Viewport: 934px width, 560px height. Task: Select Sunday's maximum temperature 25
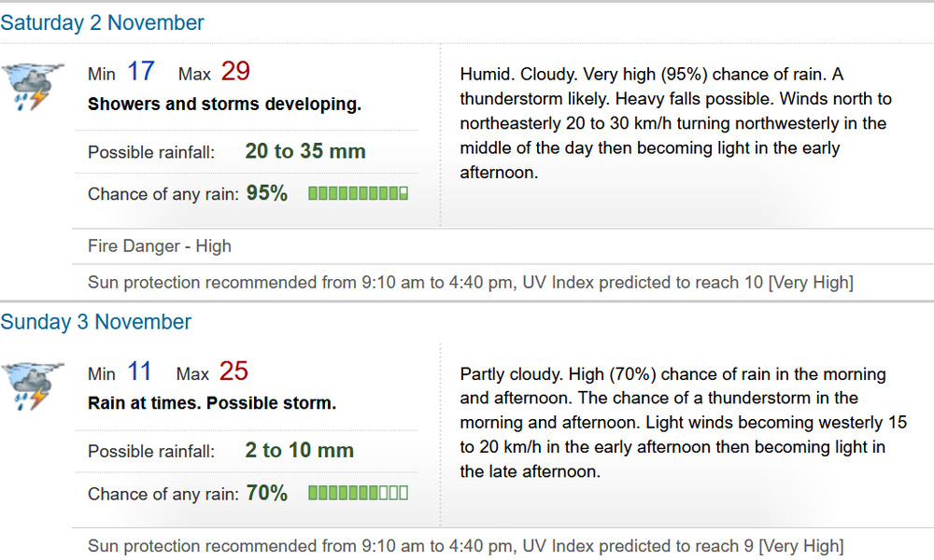233,371
